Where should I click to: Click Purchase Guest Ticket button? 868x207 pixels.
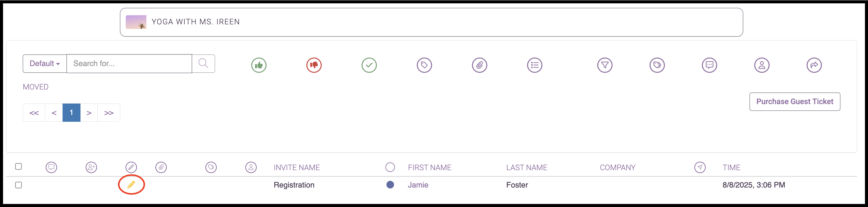pos(795,102)
